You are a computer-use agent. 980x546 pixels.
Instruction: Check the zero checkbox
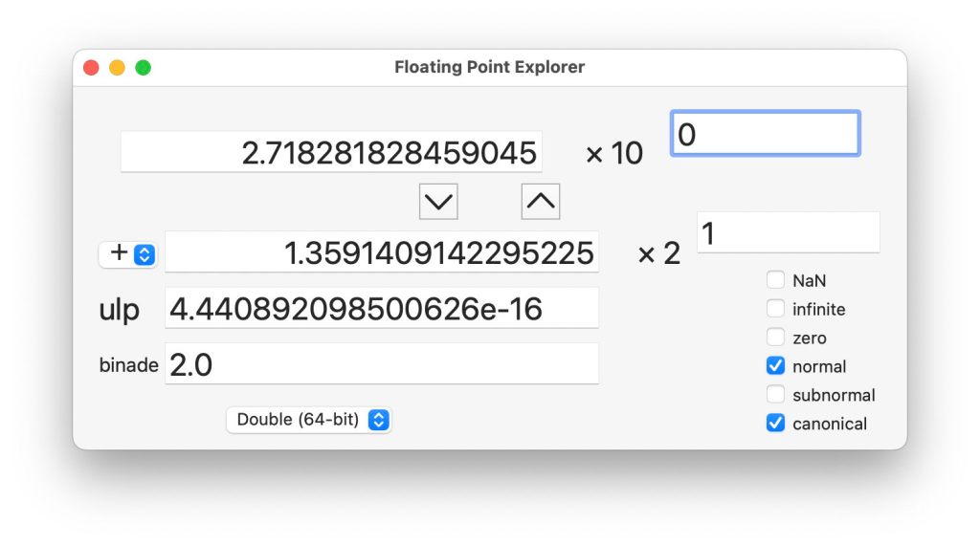tap(775, 338)
